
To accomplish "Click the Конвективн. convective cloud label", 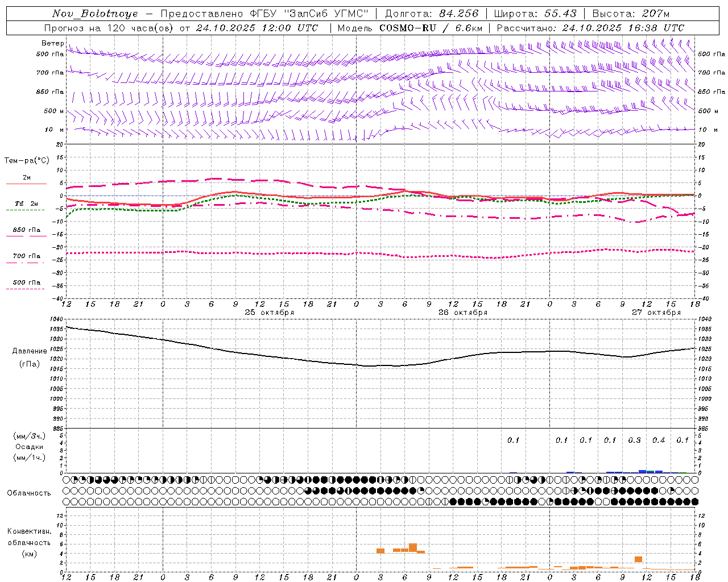I will click(x=29, y=531).
